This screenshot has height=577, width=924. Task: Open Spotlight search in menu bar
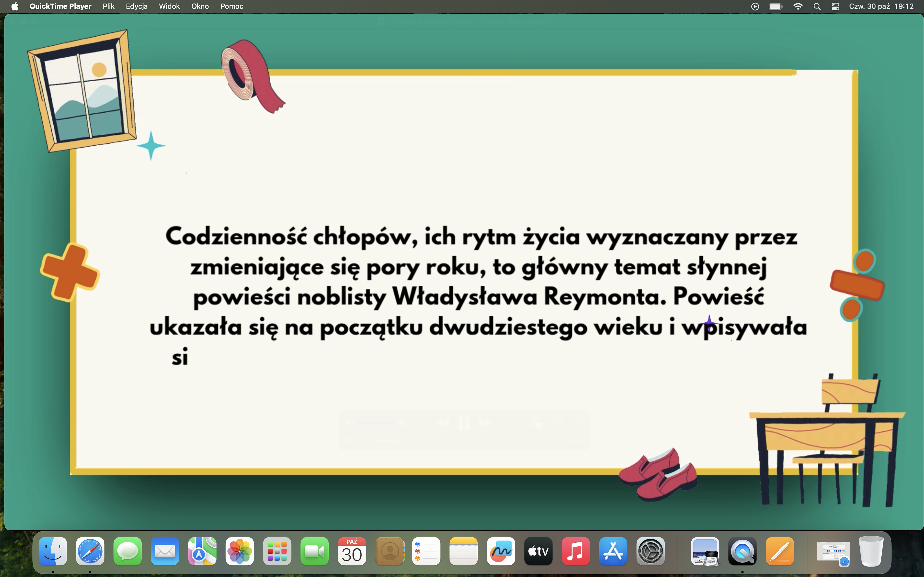tap(817, 6)
